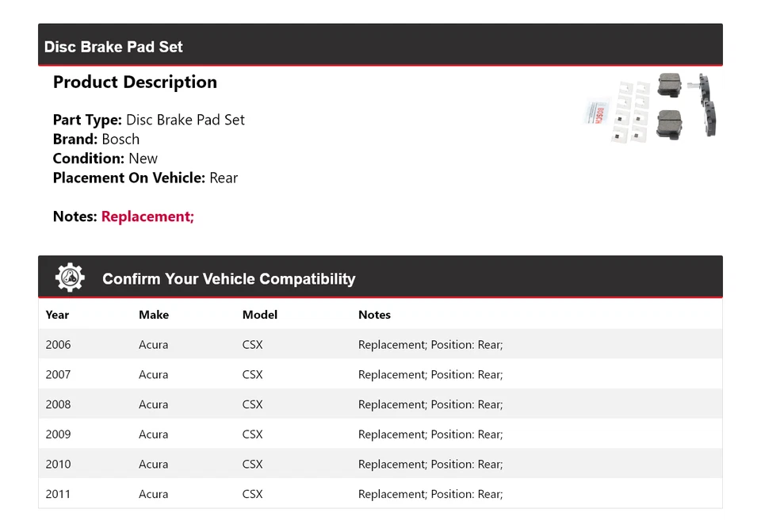Screen dimensions: 761x532
Task: Click the 2008 year cell
Action: pyautogui.click(x=58, y=404)
